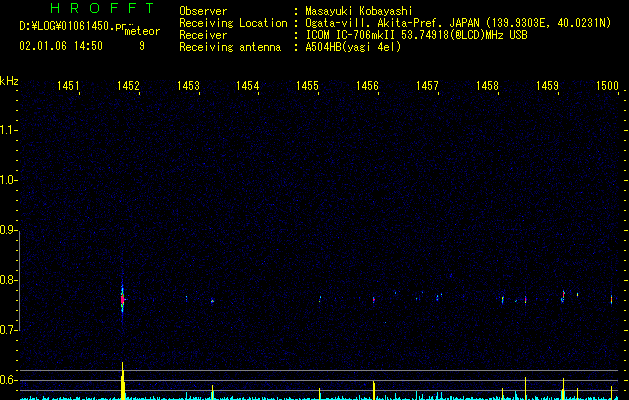Click the tall yellow power spike near 1452
This screenshot has width=629, height=400.
123,381
